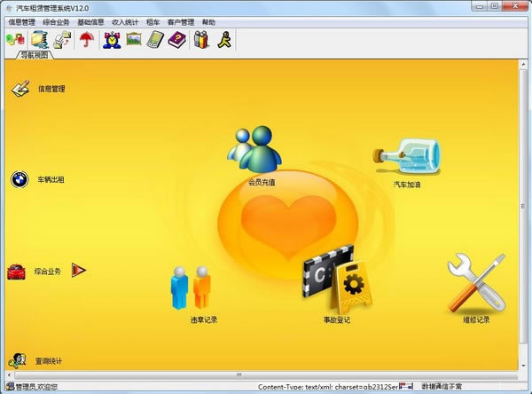Click the framed picture toolbar icon
The height and width of the screenshot is (394, 532).
click(134, 39)
